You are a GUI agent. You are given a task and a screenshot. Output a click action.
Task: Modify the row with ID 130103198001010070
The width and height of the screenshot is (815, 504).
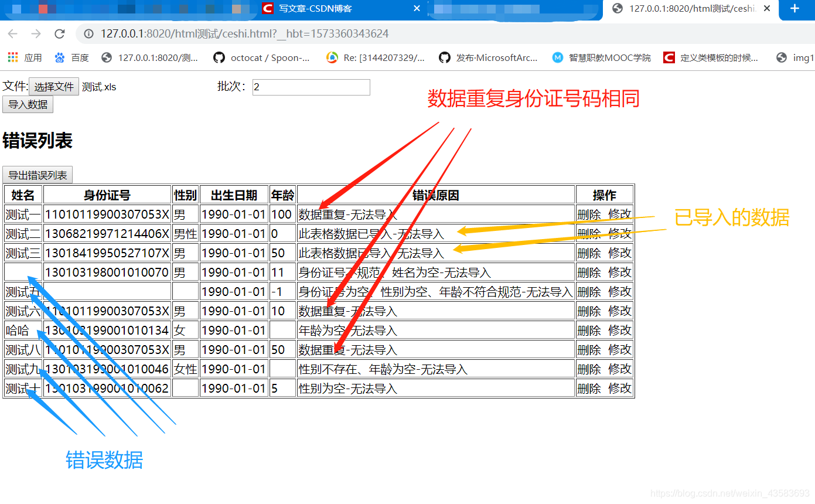pyautogui.click(x=620, y=273)
